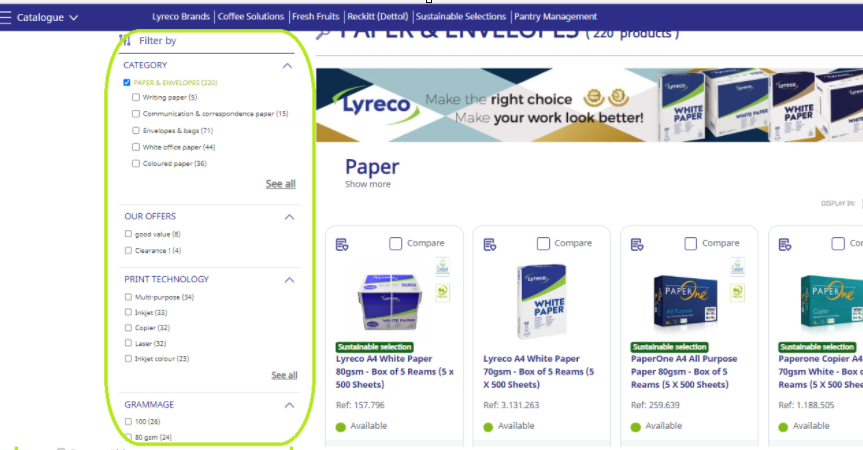Image resolution: width=863 pixels, height=450 pixels.
Task: Click Ref: 3.131.263 text
Action: (x=511, y=405)
